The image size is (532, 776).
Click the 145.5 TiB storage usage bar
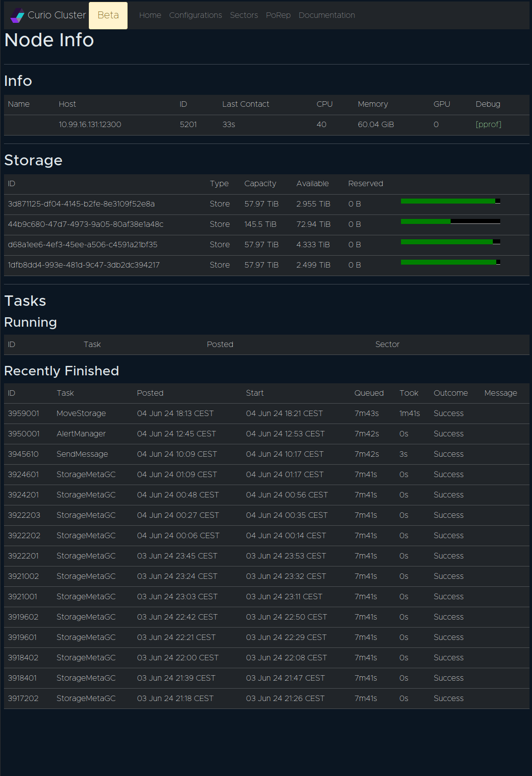(x=450, y=221)
